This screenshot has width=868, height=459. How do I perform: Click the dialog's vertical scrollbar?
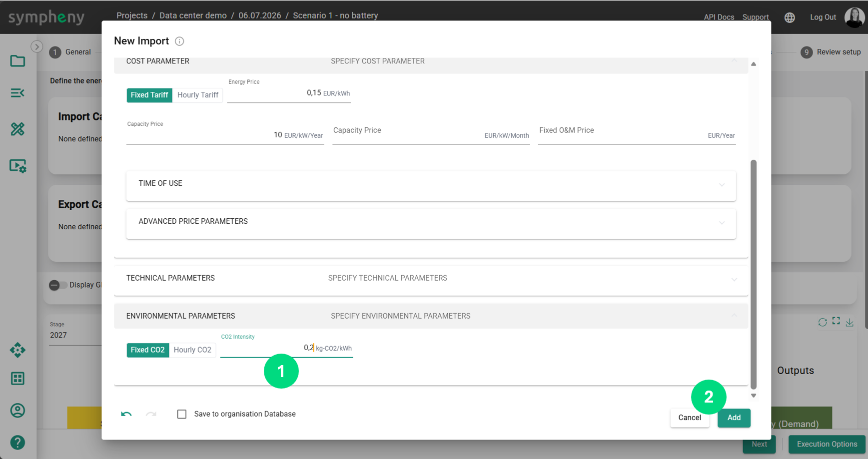(x=754, y=274)
